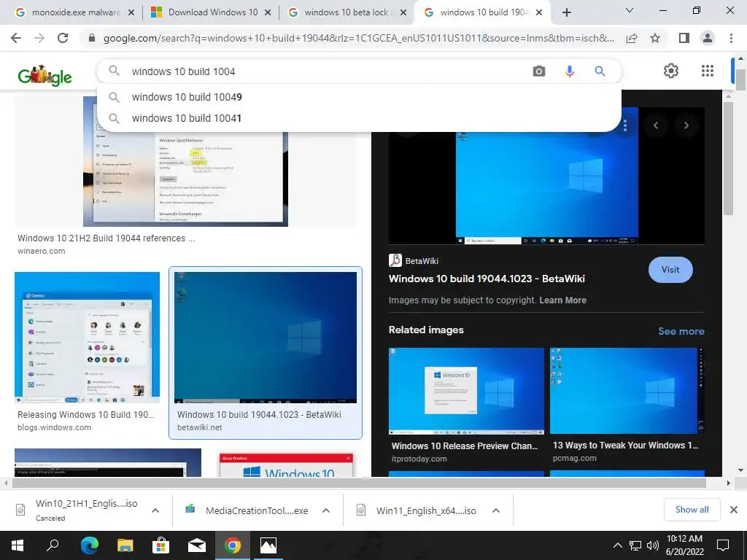Viewport: 747px width, 560px height.
Task: Go to the Google logo homepage
Action: 44,75
